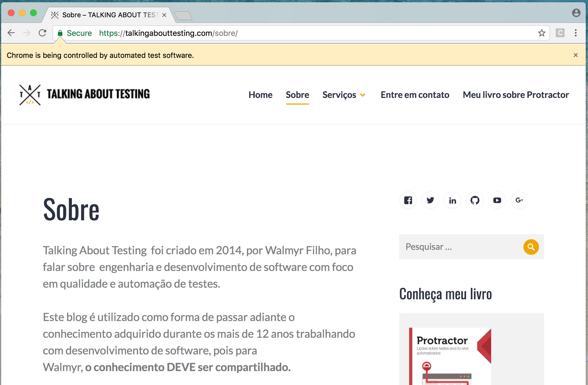
Task: Open Chrome's three-dot menu
Action: (576, 33)
